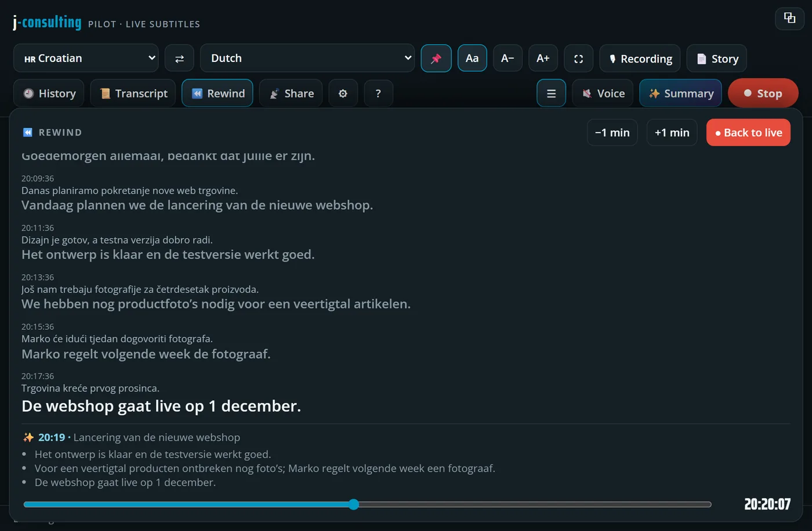Jump back with −1 min
Viewport: 812px width, 531px height.
612,132
